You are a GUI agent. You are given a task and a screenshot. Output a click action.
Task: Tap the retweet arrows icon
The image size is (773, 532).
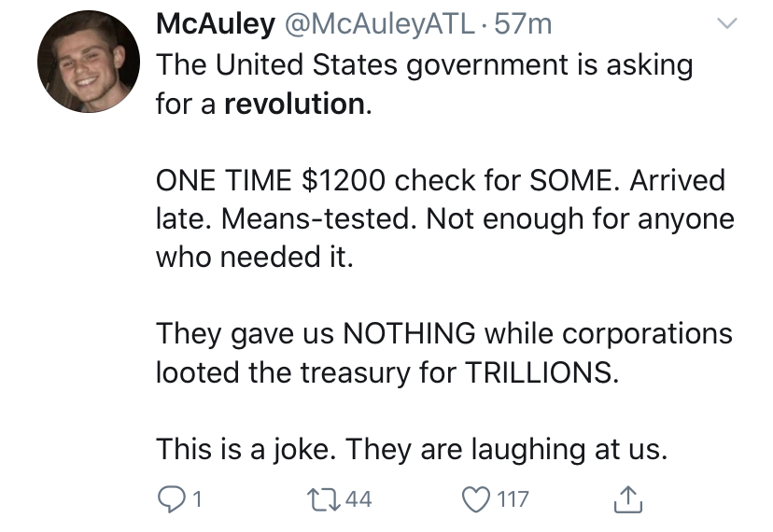pyautogui.click(x=323, y=499)
